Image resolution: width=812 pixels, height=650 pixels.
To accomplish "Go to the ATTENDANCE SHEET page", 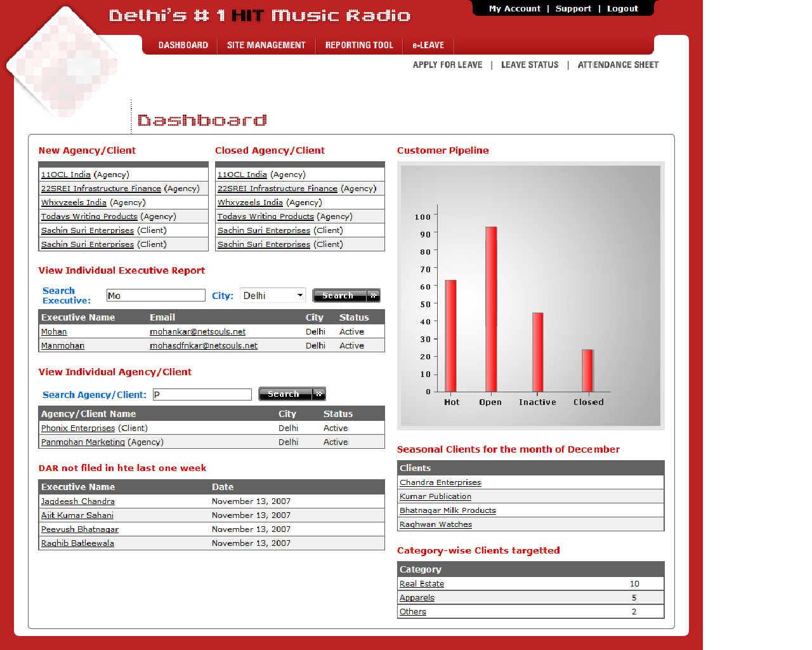I will pyautogui.click(x=618, y=65).
